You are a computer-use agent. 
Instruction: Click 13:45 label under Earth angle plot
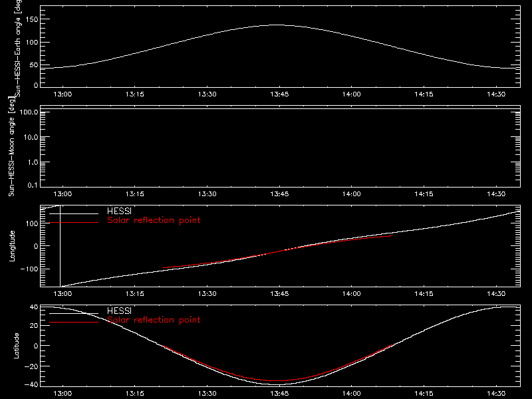click(279, 94)
